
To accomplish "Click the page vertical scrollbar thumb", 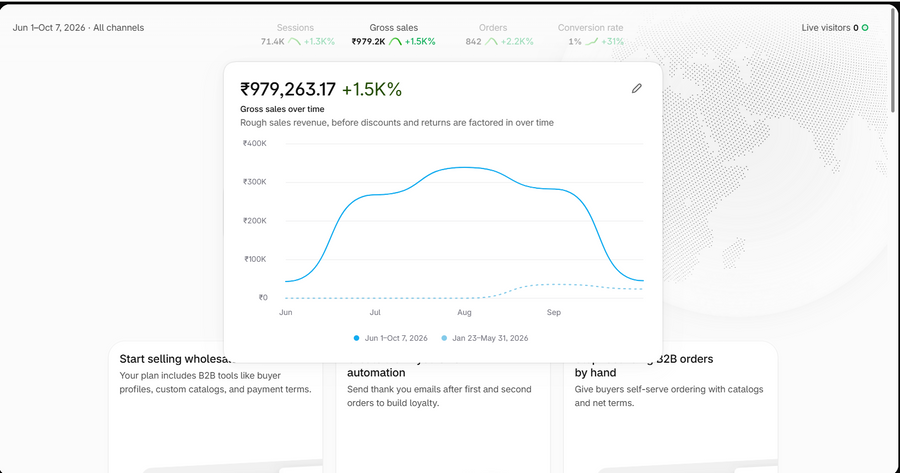I will coord(893,60).
